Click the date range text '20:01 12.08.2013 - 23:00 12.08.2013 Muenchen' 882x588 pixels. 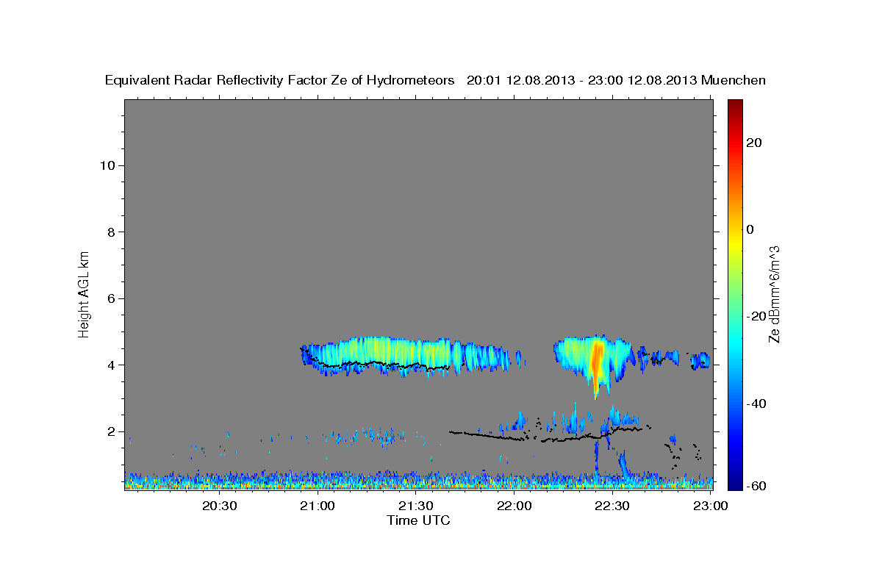617,80
